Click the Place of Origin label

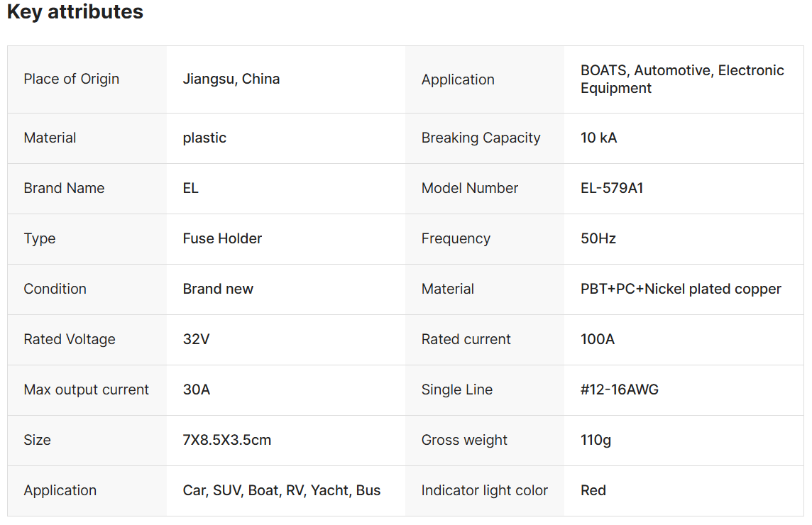pos(71,79)
